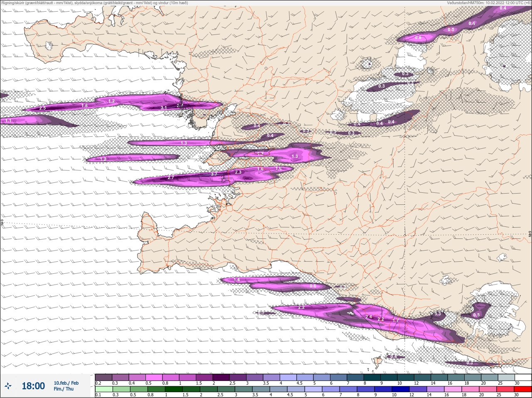532x398 pixels.
Task: Click the weather office star logo icon
Action: coord(8,386)
